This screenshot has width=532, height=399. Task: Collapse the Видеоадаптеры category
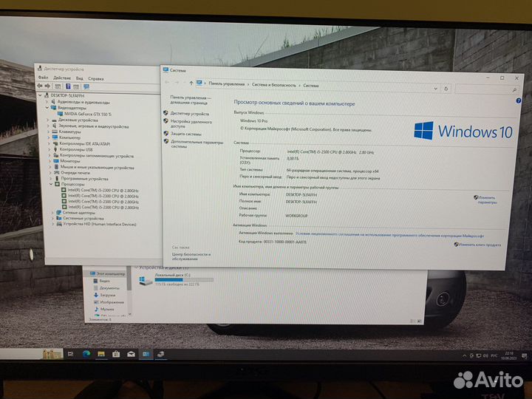(x=47, y=108)
